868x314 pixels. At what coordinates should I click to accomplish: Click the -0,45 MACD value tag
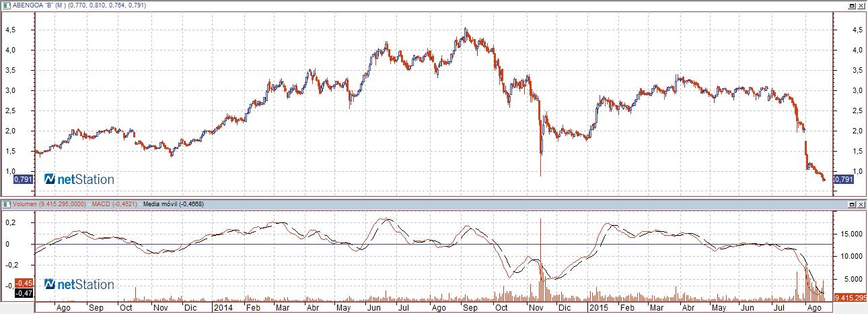[22, 283]
